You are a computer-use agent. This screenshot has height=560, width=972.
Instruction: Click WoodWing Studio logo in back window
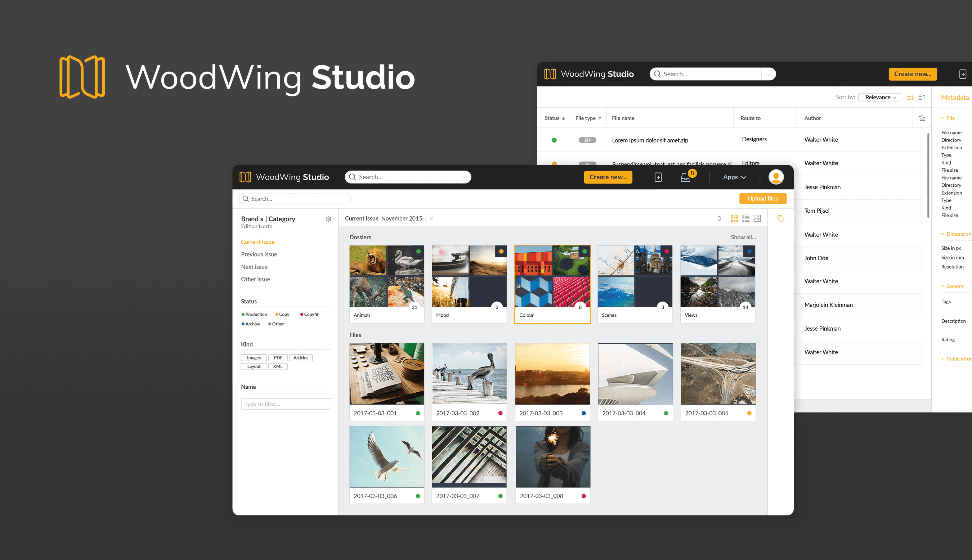point(589,74)
